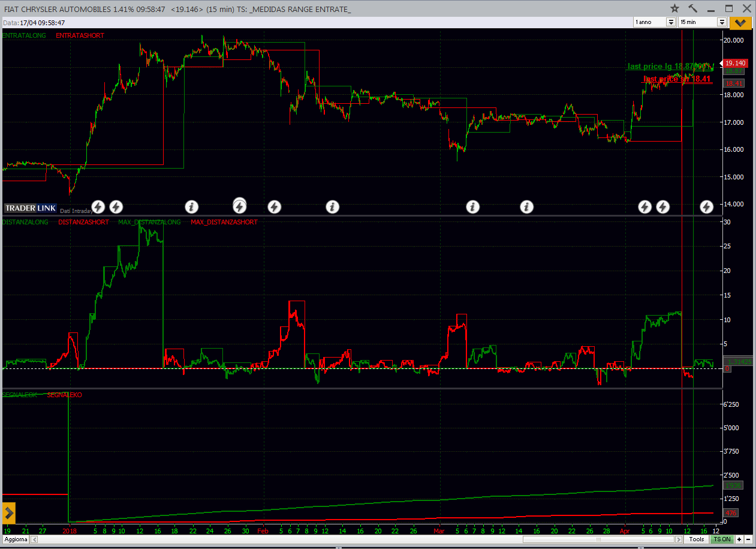Image resolution: width=756 pixels, height=549 pixels.
Task: Click the red 476 value tag
Action: tap(731, 513)
